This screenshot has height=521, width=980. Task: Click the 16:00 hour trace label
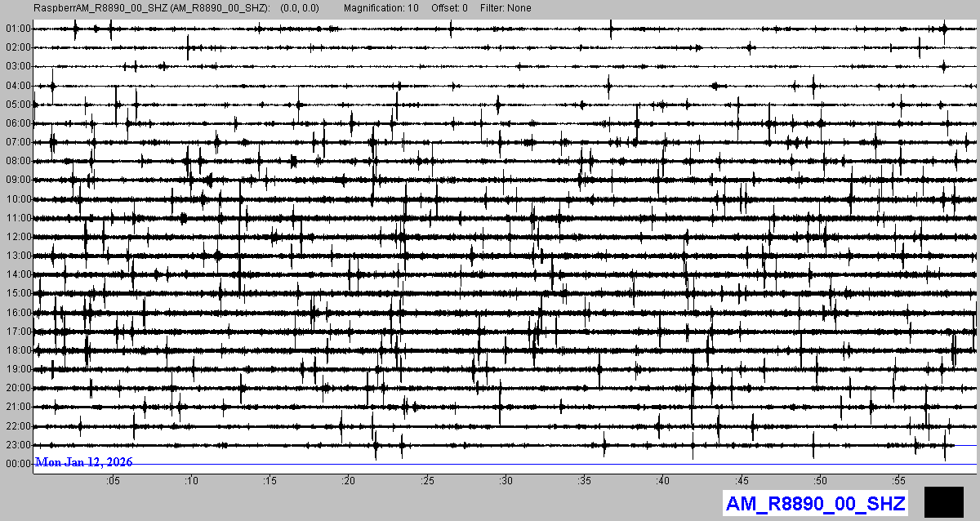point(18,313)
